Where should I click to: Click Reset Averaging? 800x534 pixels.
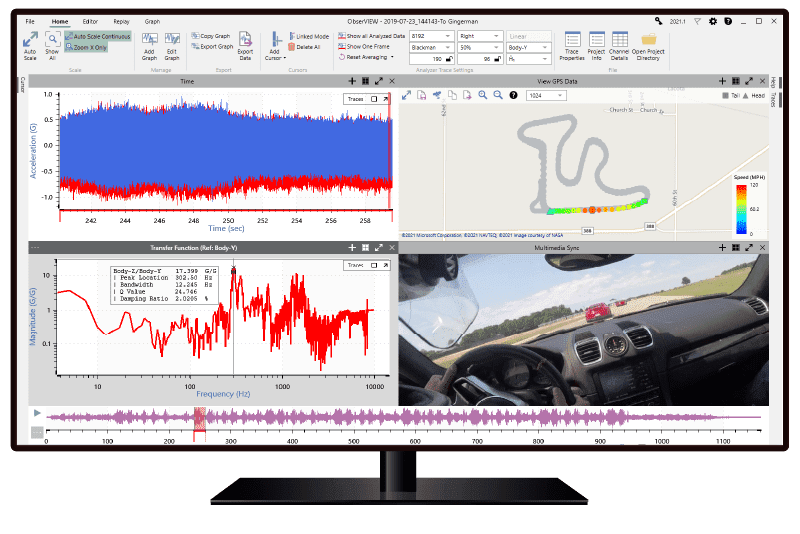pos(363,57)
